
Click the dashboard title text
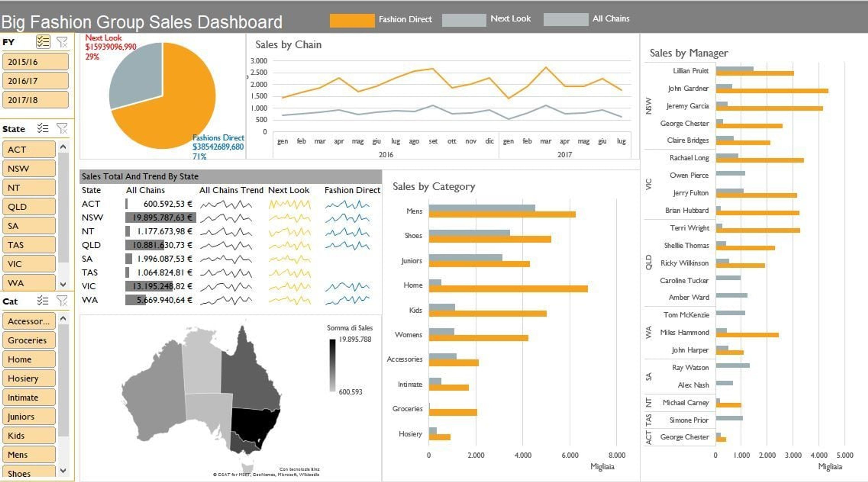142,22
